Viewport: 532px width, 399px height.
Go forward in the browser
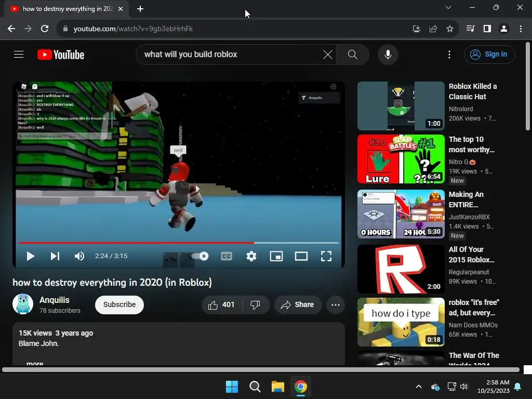(28, 29)
